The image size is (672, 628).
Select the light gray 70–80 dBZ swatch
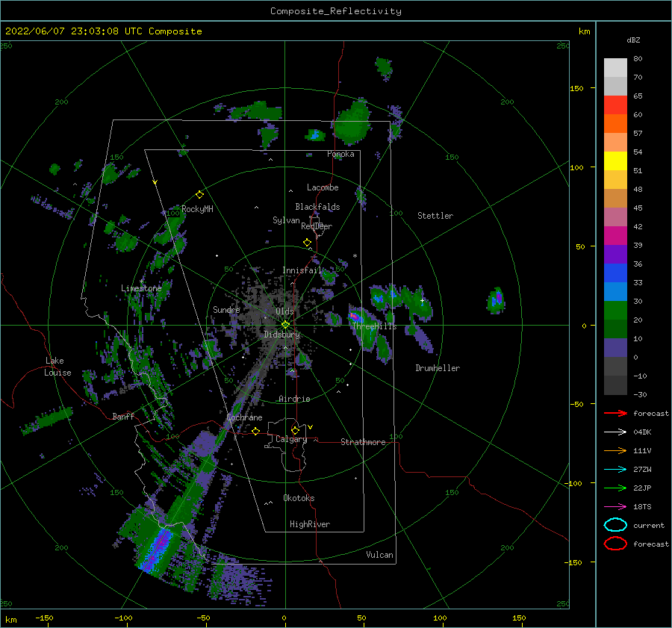(615, 68)
